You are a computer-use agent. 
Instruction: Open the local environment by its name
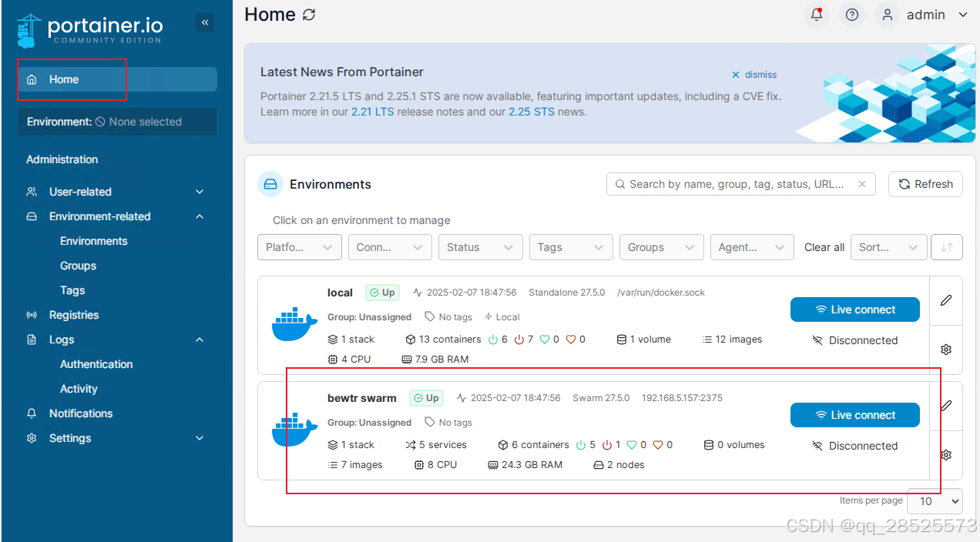click(x=340, y=293)
